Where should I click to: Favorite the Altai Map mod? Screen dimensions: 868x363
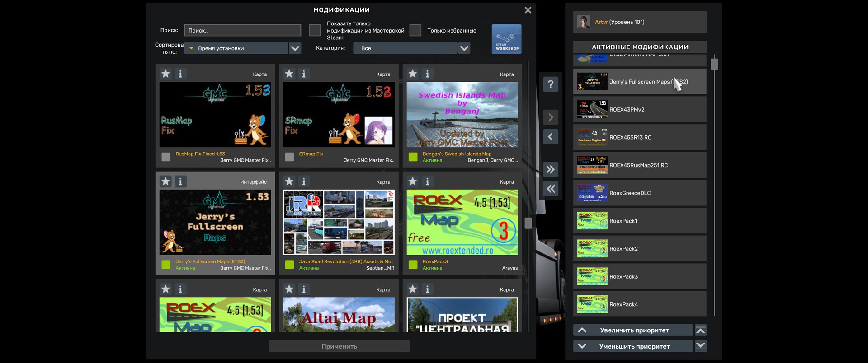click(x=289, y=289)
